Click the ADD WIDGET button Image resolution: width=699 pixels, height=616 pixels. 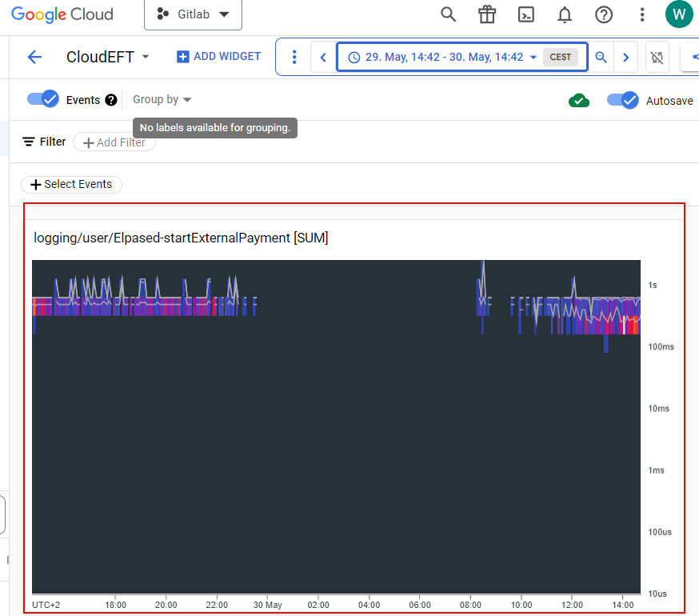point(218,57)
